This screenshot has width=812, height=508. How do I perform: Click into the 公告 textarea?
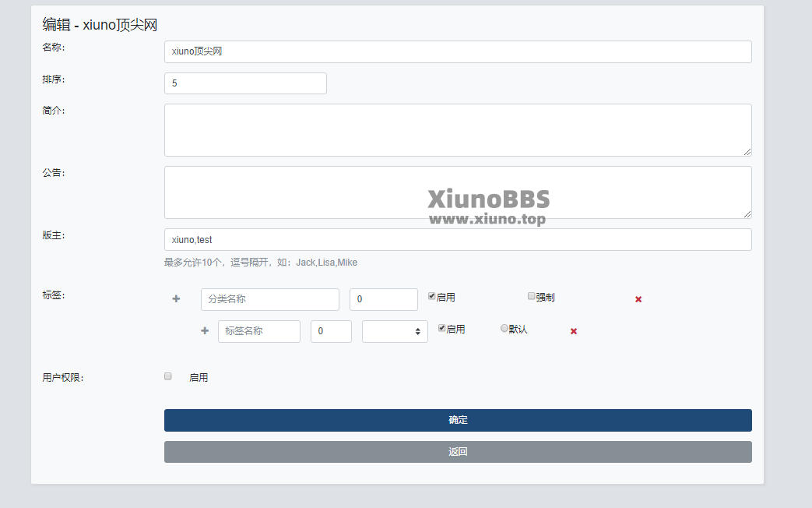coord(458,192)
